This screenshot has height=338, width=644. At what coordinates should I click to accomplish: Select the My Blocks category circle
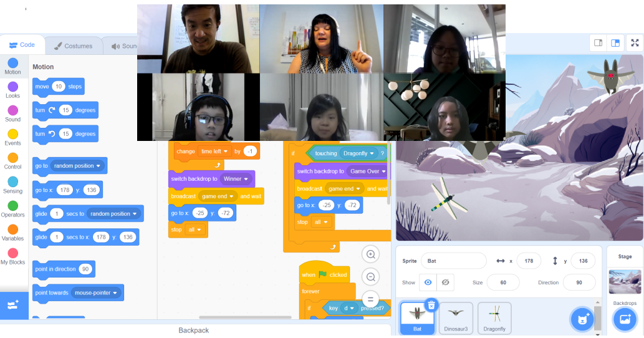click(12, 253)
